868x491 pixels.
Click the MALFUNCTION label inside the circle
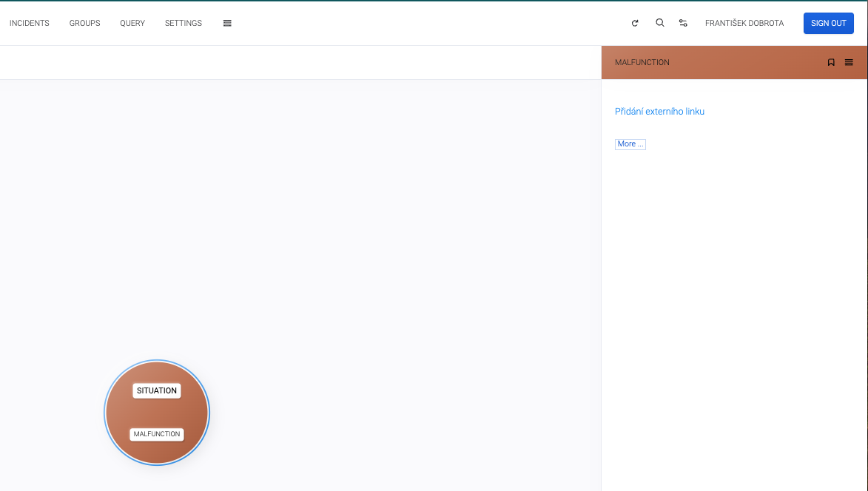pyautogui.click(x=157, y=434)
